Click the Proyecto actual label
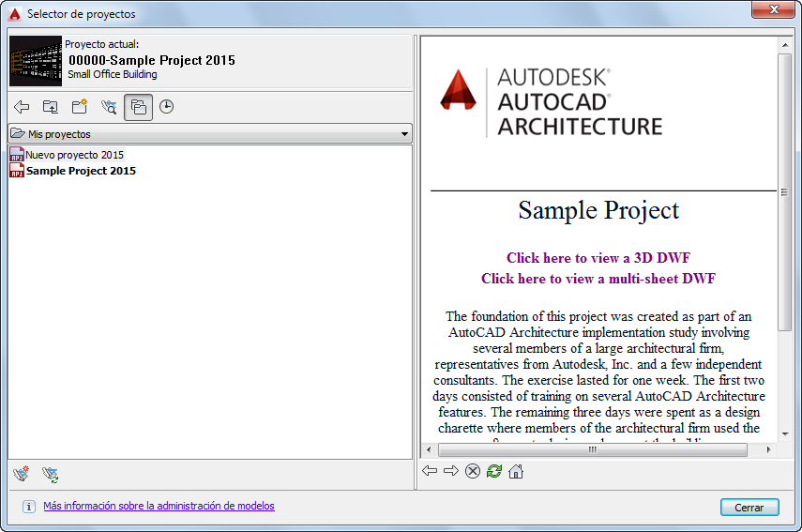Viewport: 802px width, 532px height. [x=102, y=44]
